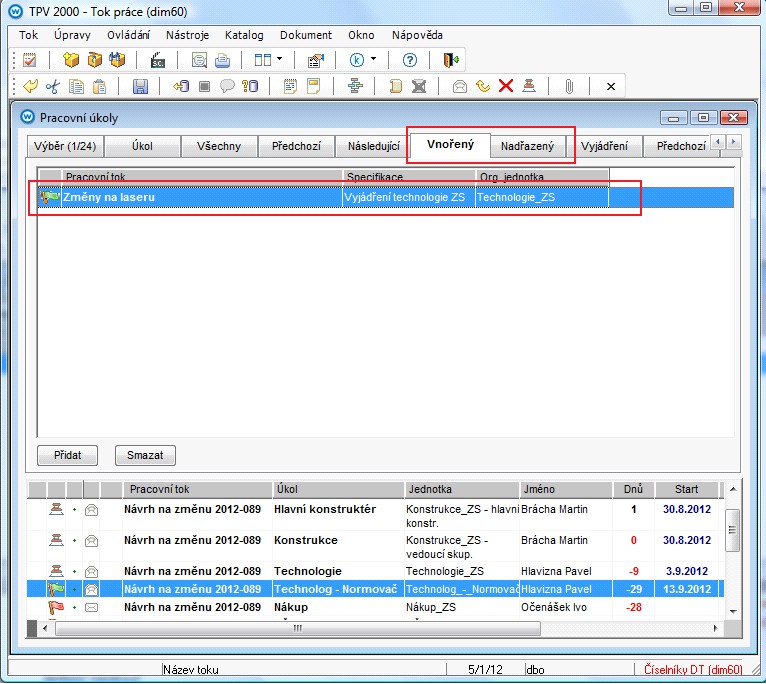The width and height of the screenshot is (766, 684).
Task: Open the Nápověda menu
Action: pyautogui.click(x=417, y=35)
